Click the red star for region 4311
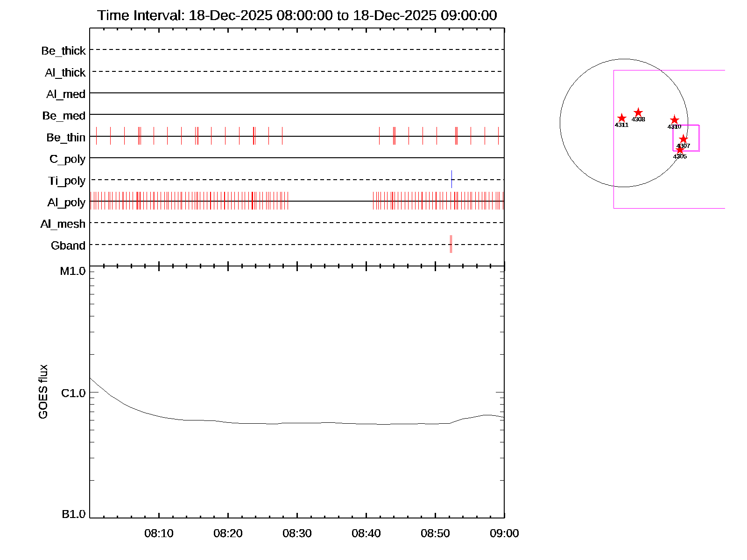This screenshot has width=747, height=560. (x=621, y=118)
